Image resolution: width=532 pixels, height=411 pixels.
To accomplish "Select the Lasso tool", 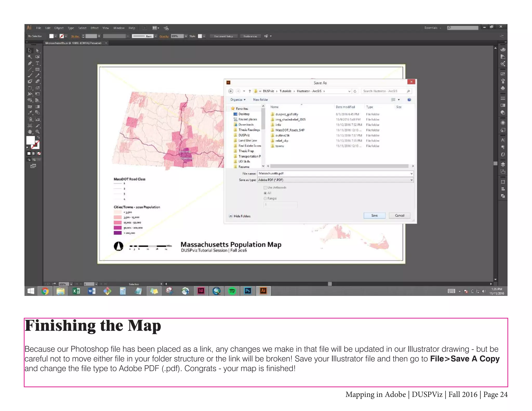I will click(x=37, y=57).
